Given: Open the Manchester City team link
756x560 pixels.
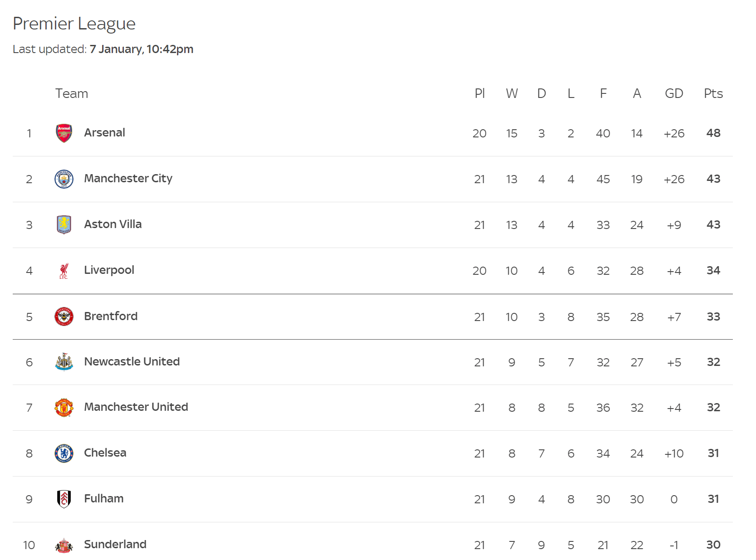Looking at the screenshot, I should coord(128,179).
